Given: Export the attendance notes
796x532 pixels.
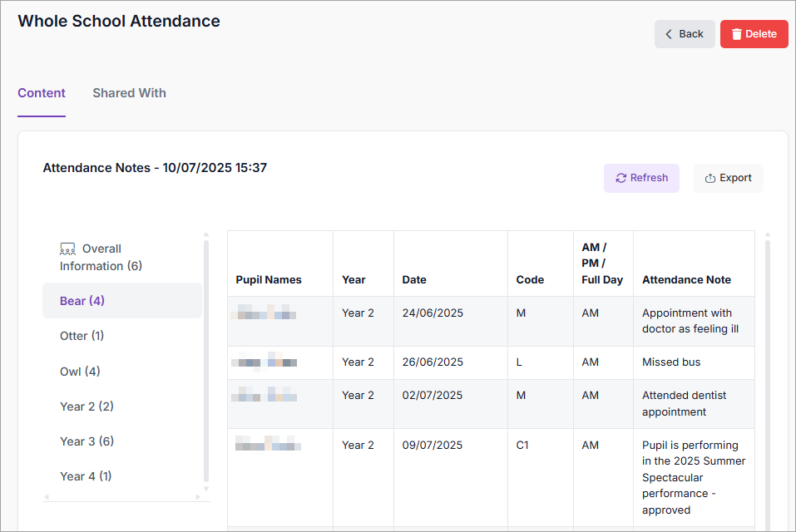Looking at the screenshot, I should [x=728, y=178].
